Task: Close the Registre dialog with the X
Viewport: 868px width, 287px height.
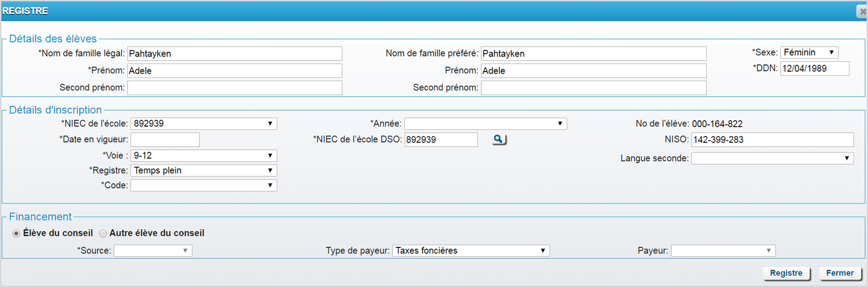Action: tap(862, 12)
